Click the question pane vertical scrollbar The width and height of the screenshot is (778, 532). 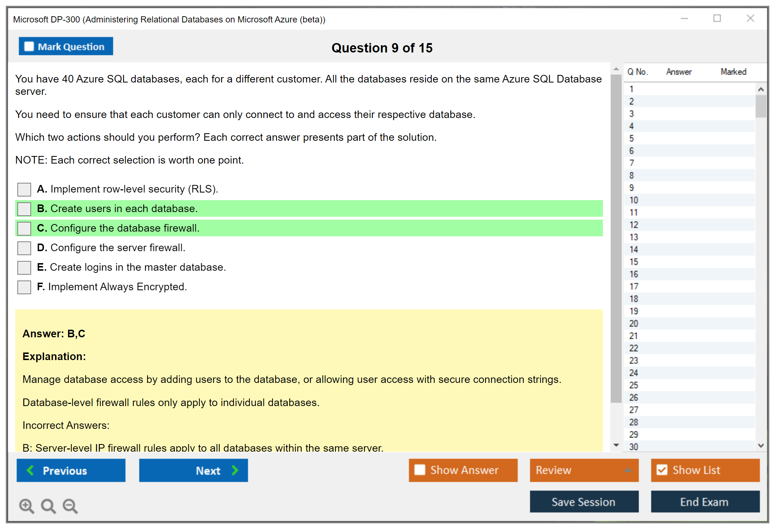click(x=616, y=239)
